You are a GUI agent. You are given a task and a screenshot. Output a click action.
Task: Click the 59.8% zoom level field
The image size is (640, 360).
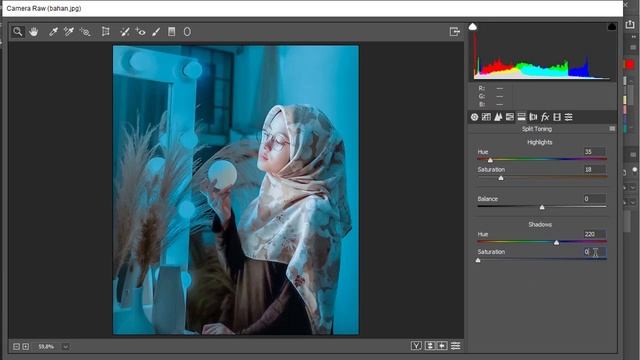46,347
